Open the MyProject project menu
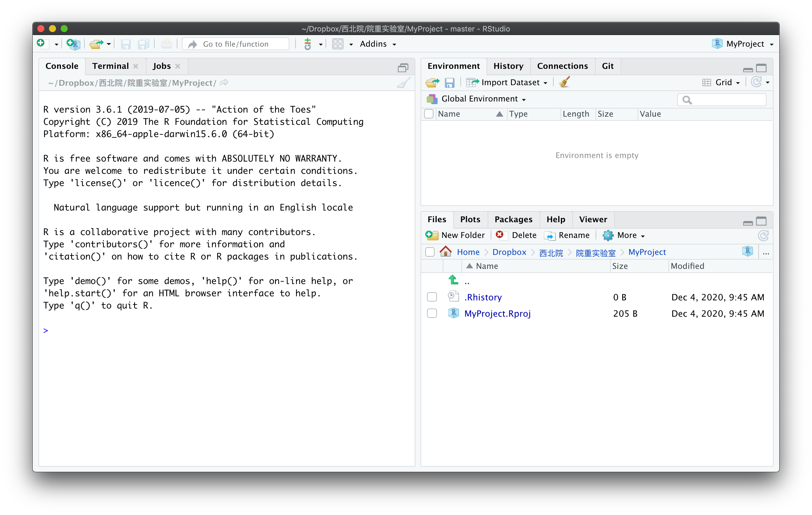812x515 pixels. pos(742,44)
